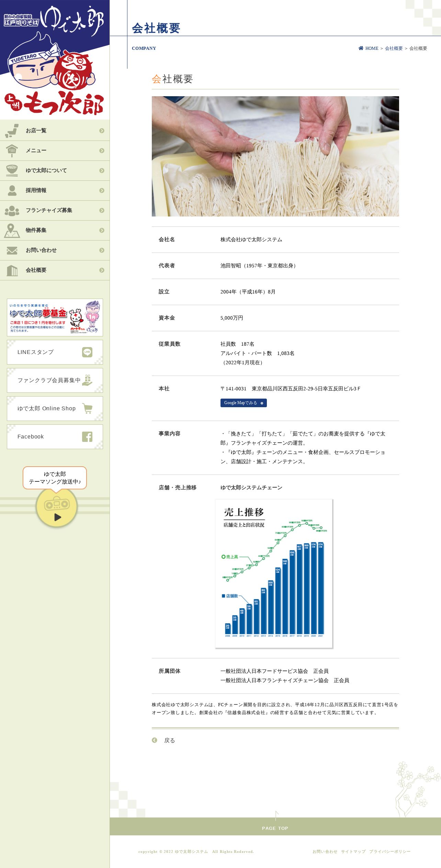Click capital value 5,000万円
Screen dimensions: 441x868
pyautogui.click(x=232, y=318)
